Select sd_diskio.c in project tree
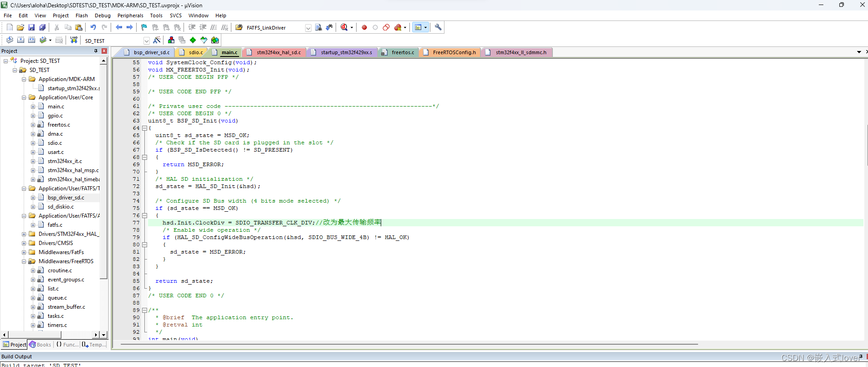 [61, 207]
